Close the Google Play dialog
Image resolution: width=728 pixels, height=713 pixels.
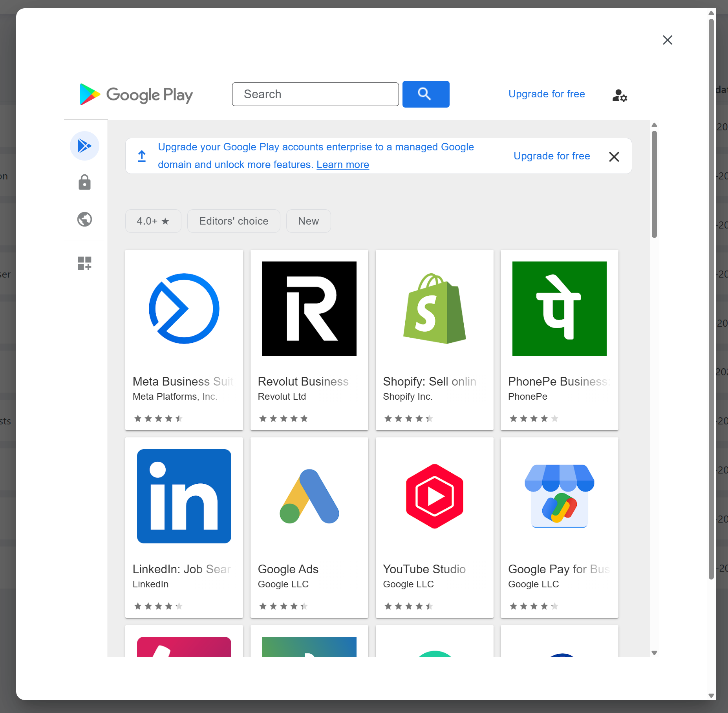(668, 40)
